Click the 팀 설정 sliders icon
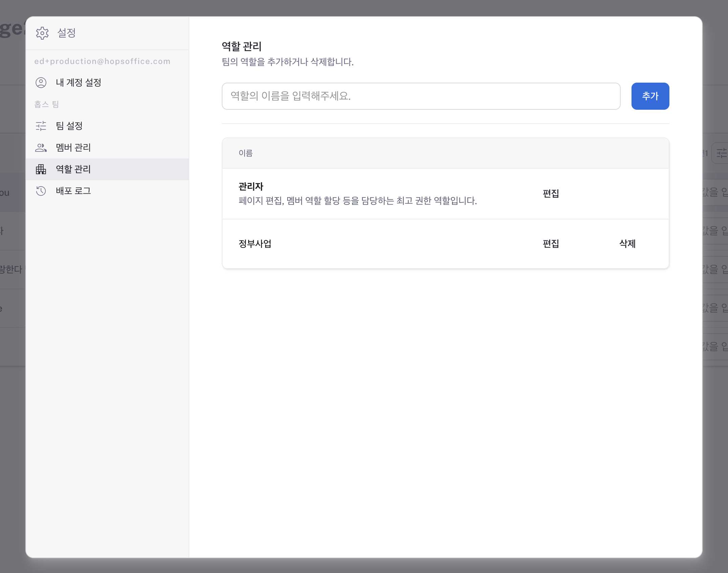728x573 pixels. tap(41, 126)
